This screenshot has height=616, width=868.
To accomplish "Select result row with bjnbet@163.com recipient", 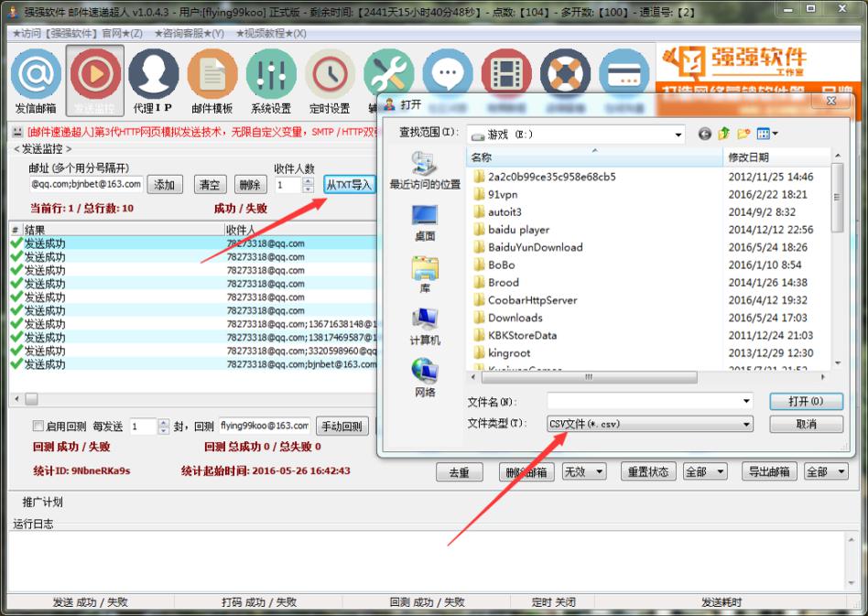I will point(192,364).
